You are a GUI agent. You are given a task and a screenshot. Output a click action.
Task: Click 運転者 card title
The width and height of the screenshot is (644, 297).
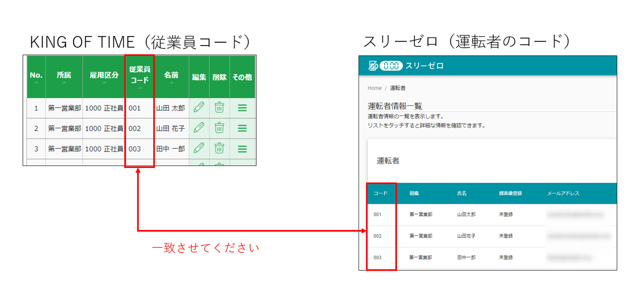pyautogui.click(x=389, y=160)
